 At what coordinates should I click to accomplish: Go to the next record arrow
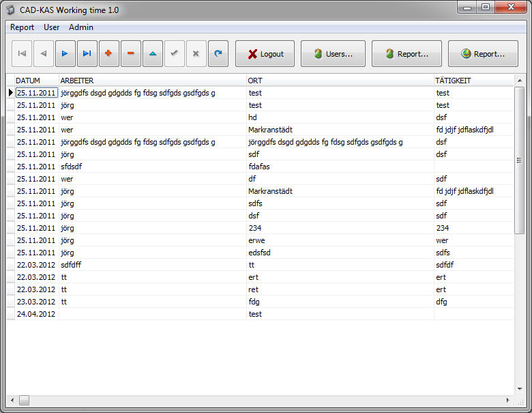pos(65,53)
